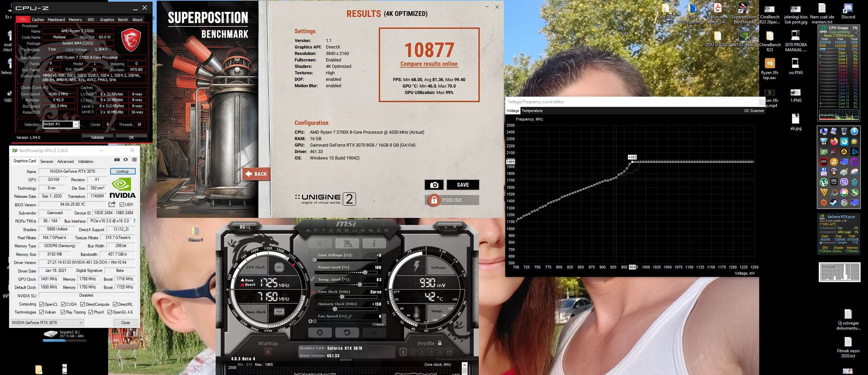Click the Kombustor K button in Afterburner
This screenshot has width=868, height=375.
coord(320,243)
